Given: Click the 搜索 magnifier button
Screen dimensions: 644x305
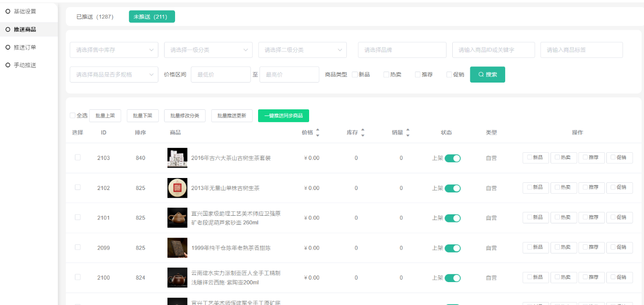Looking at the screenshot, I should (487, 74).
